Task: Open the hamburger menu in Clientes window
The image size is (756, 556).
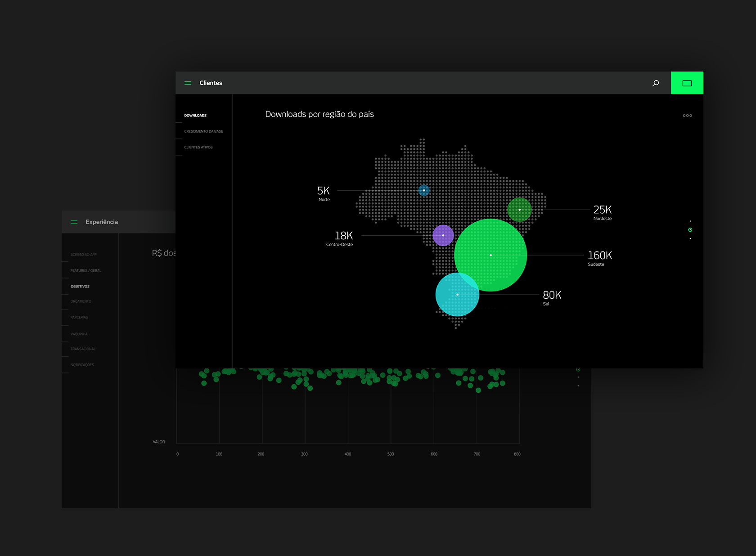Action: (x=188, y=83)
